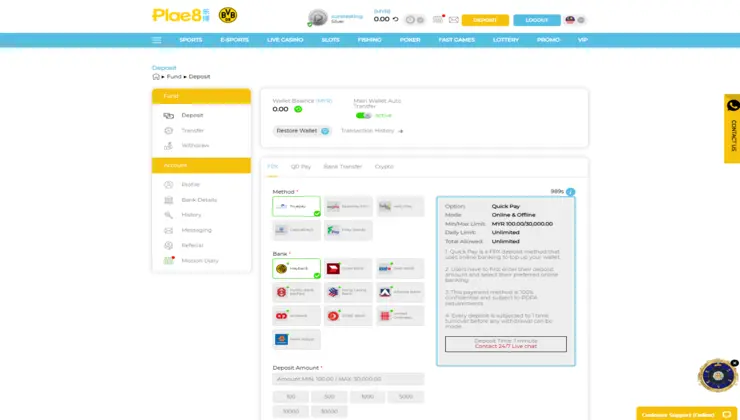
Task: Click the green wallet balance refresh icon
Action: [x=298, y=109]
